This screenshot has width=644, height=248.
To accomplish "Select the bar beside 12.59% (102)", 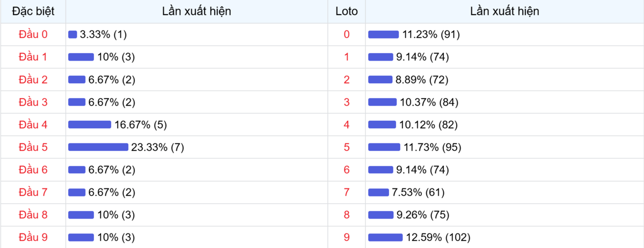I will coord(385,237).
